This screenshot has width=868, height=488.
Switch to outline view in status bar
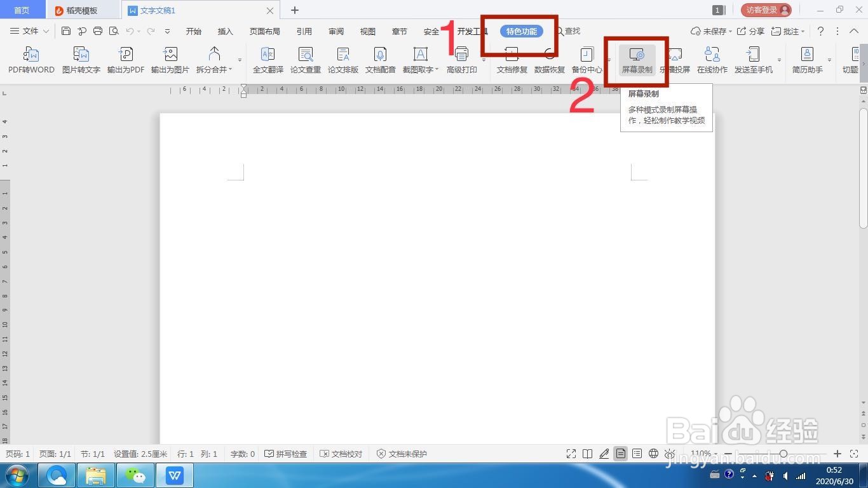tap(637, 454)
